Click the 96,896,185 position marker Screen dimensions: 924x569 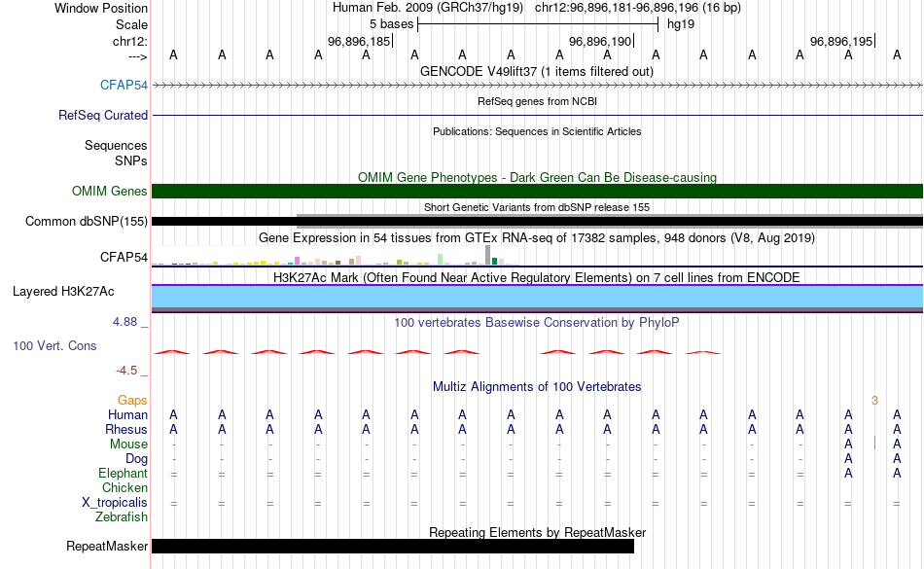(x=360, y=41)
